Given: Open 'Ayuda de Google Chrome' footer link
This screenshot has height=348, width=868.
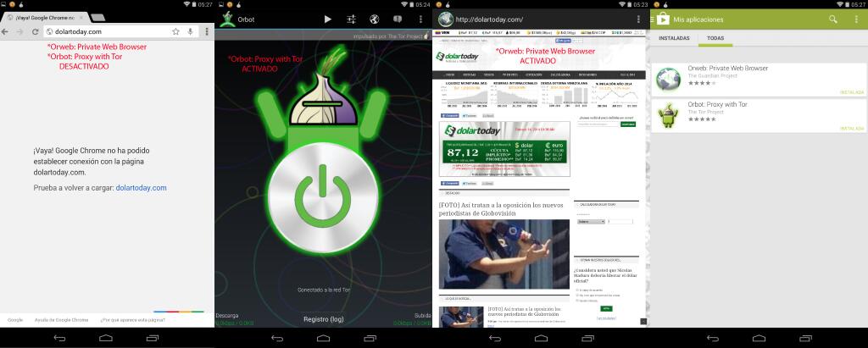Looking at the screenshot, I should 61,320.
